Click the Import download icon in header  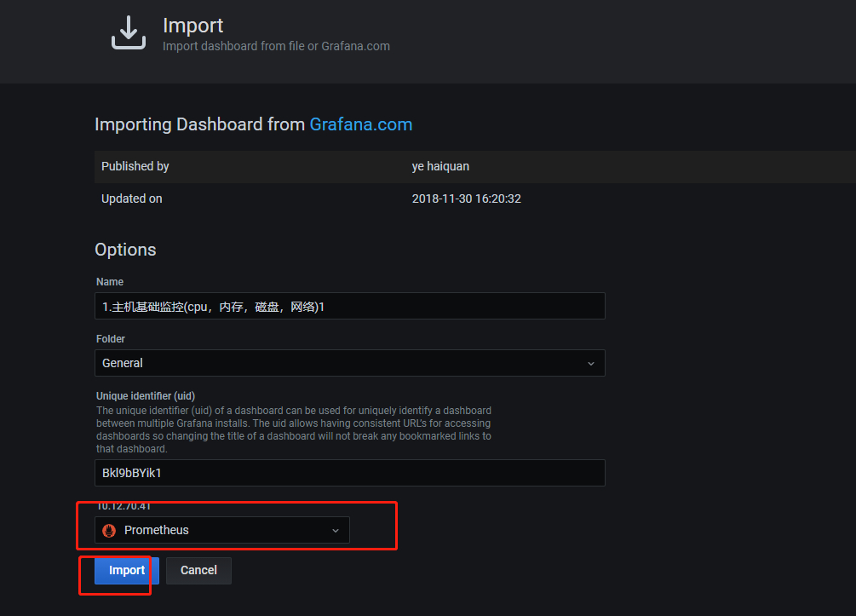(x=129, y=32)
